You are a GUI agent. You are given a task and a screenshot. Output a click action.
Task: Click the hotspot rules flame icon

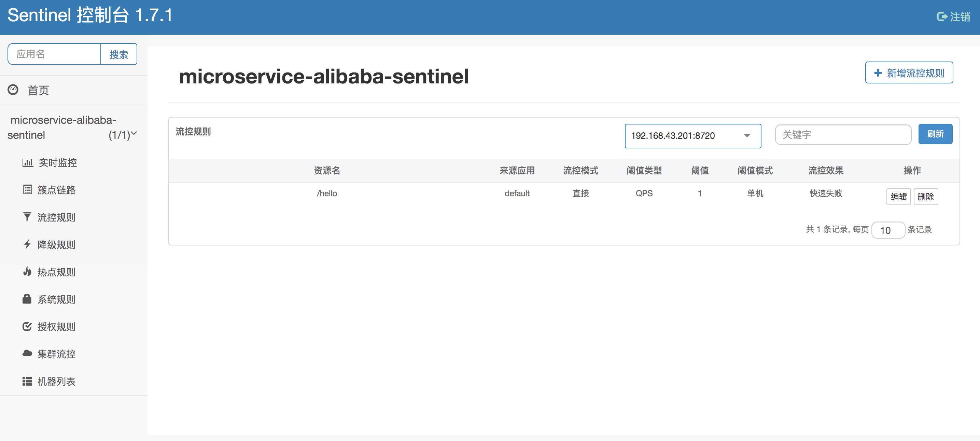point(27,271)
